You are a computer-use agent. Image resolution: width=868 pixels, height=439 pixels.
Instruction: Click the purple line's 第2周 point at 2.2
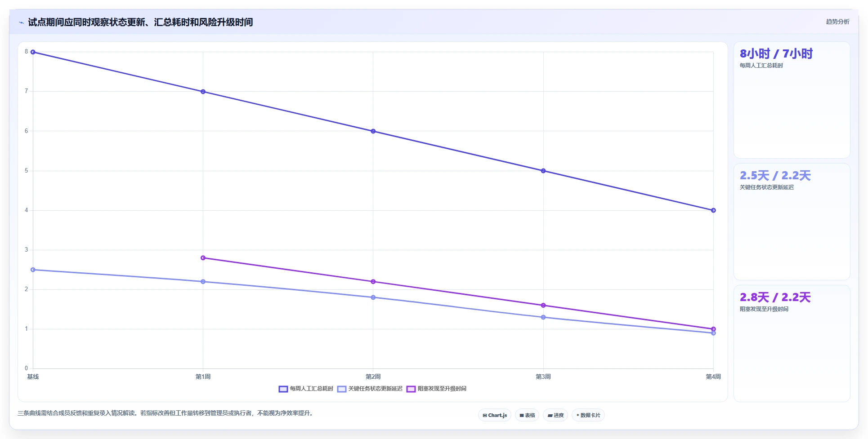click(x=373, y=282)
